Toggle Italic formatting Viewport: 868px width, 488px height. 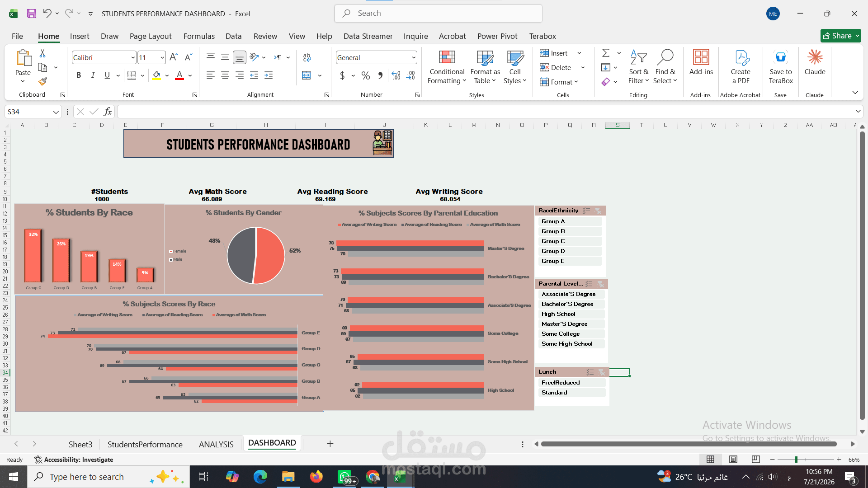click(x=93, y=75)
